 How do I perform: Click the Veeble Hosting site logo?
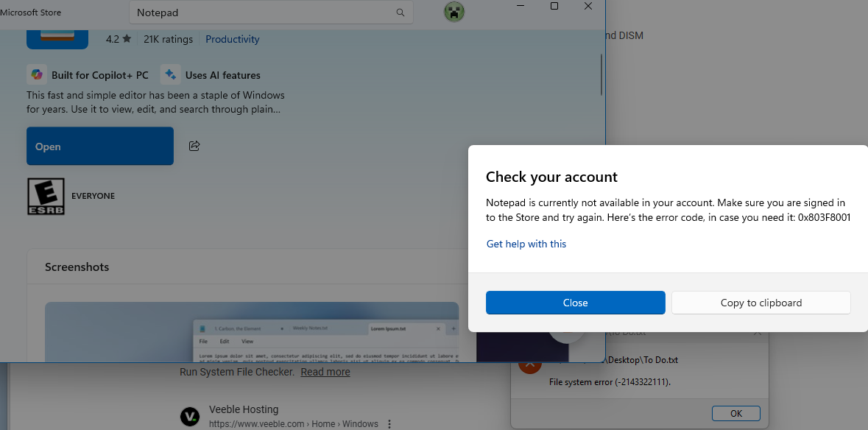point(190,416)
